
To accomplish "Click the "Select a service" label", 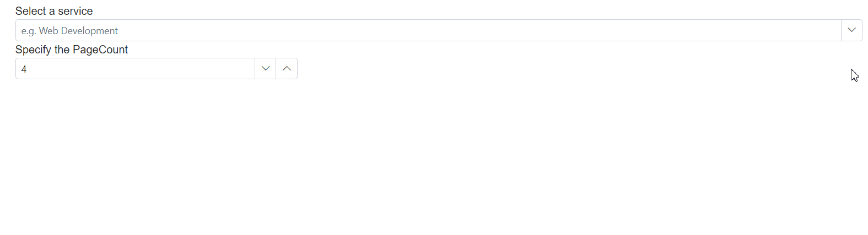I will [54, 11].
